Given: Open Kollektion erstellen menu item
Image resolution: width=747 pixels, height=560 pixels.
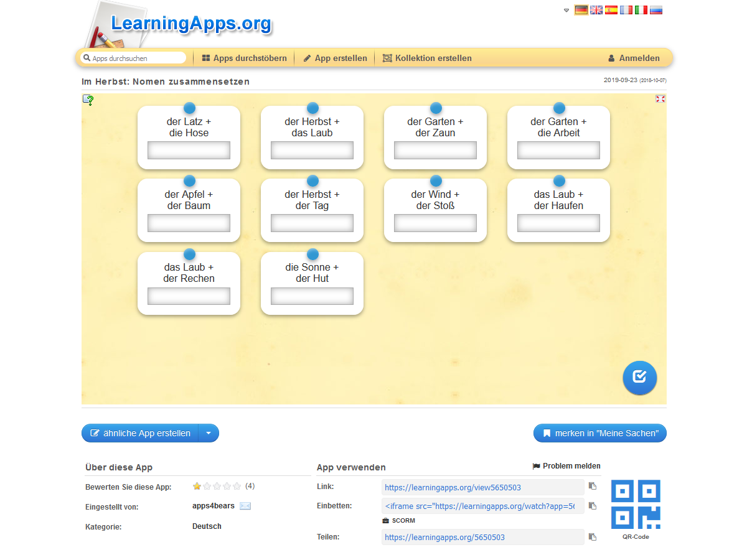Looking at the screenshot, I should 427,58.
